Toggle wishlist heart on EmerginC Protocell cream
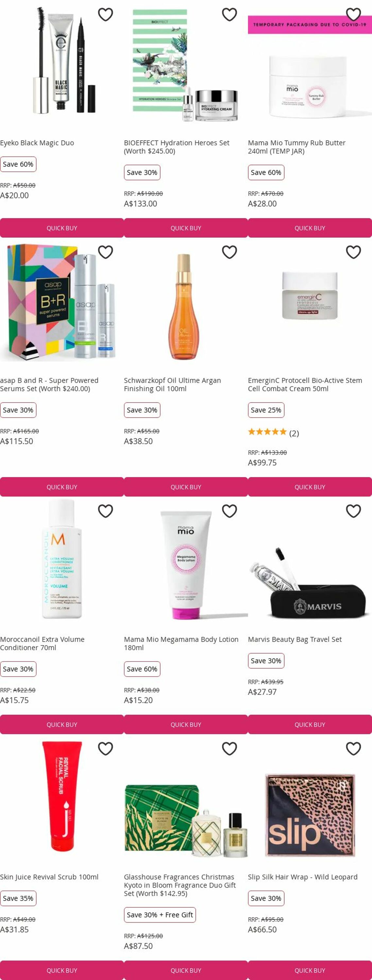 tap(353, 252)
